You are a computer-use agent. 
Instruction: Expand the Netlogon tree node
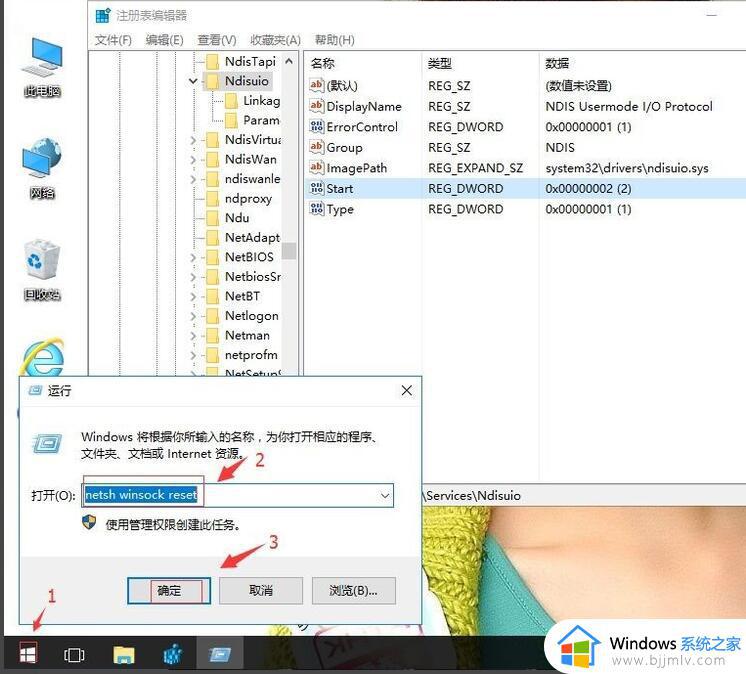pyautogui.click(x=193, y=316)
